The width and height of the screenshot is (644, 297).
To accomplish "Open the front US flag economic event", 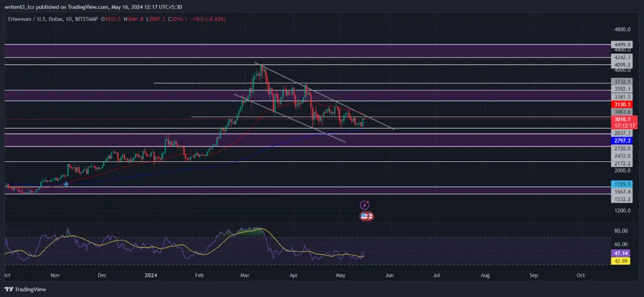I will click(x=364, y=216).
